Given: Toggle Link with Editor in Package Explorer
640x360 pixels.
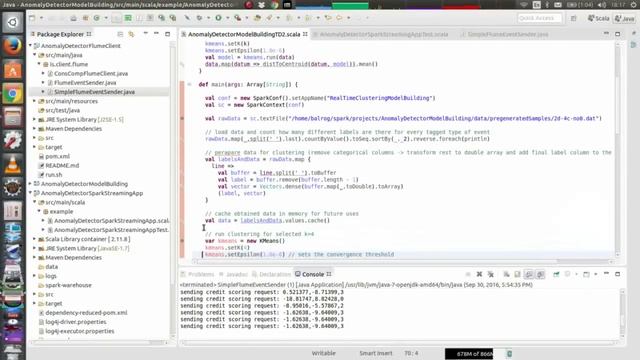Looking at the screenshot, I should (x=131, y=34).
